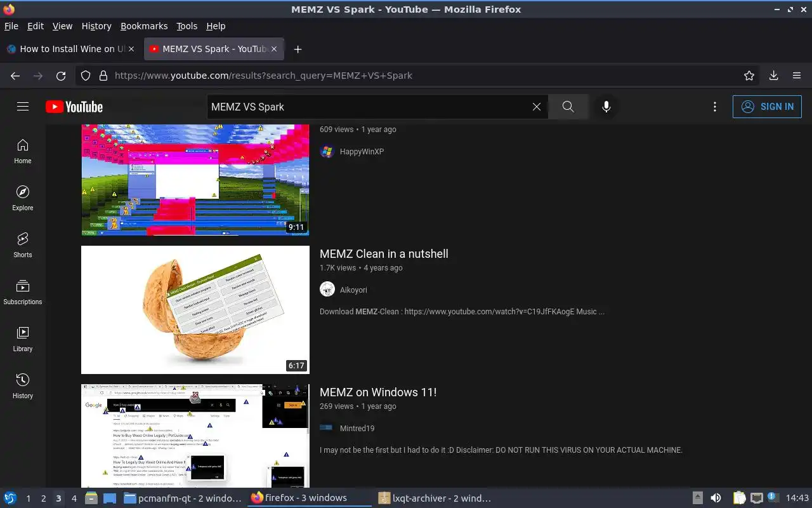The width and height of the screenshot is (812, 508).
Task: Click the Mintred19 channel name
Action: point(357,428)
